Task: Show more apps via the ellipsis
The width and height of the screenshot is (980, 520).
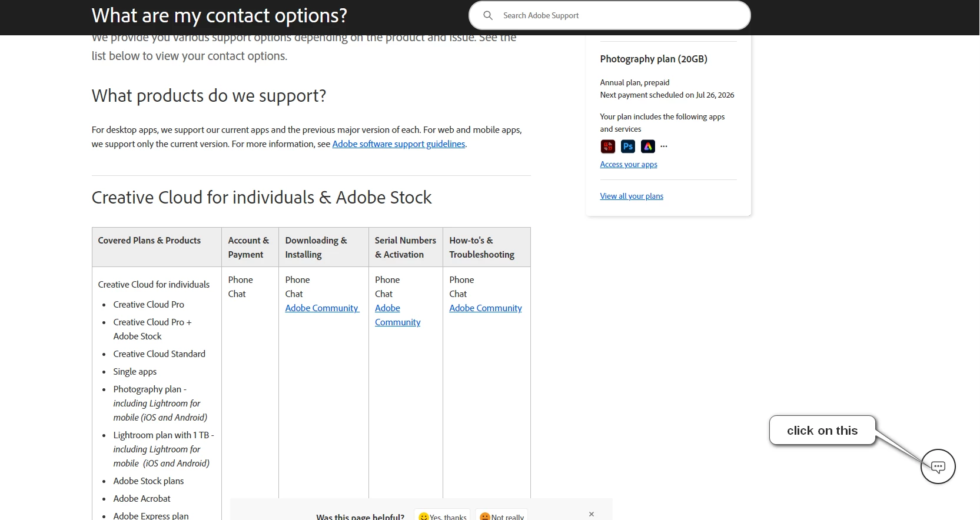Action: point(664,146)
